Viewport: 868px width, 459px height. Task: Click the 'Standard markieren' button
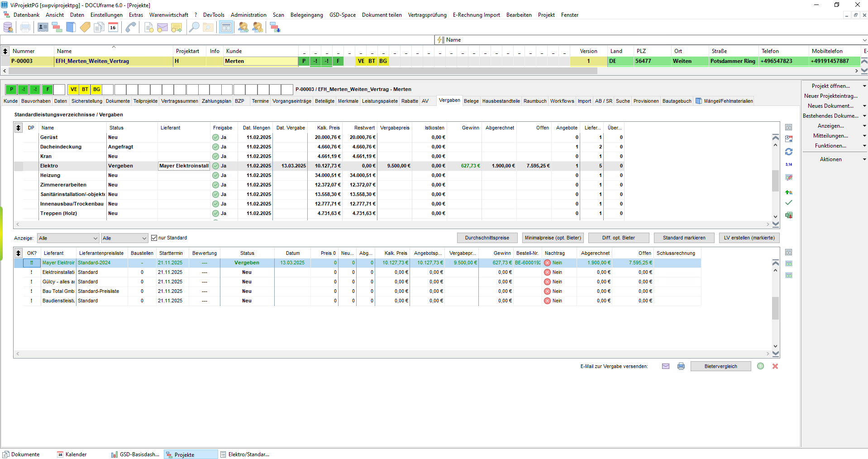pyautogui.click(x=684, y=238)
